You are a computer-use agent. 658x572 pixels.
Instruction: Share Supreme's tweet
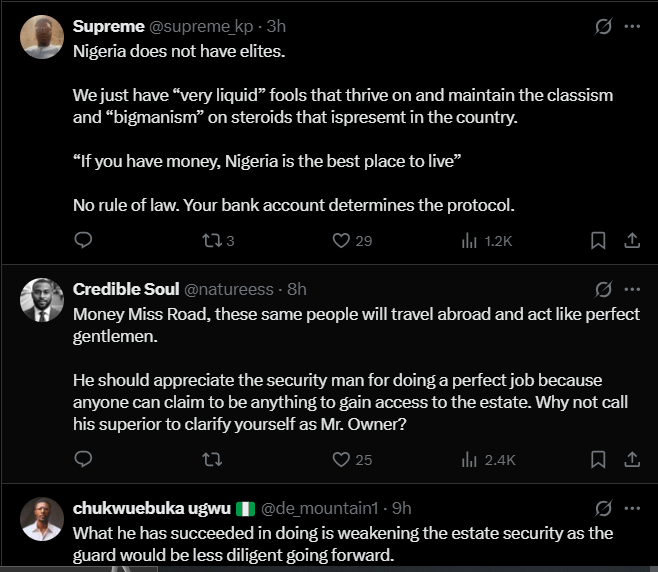[632, 240]
